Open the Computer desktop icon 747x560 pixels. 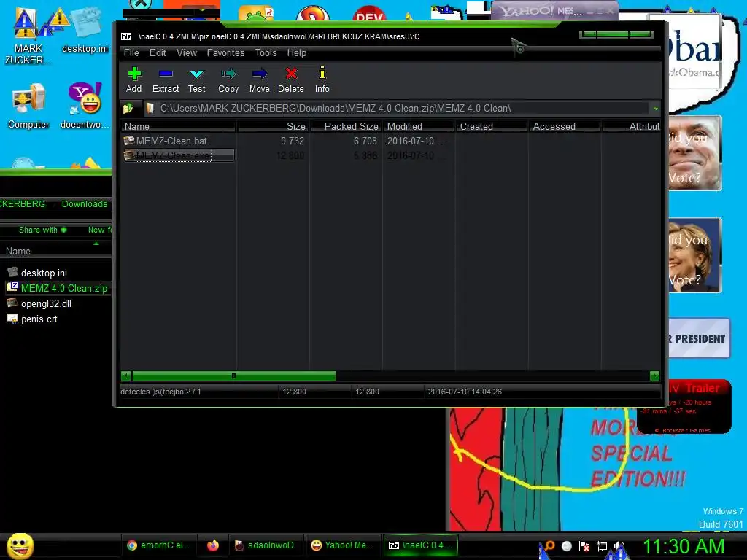[28, 107]
